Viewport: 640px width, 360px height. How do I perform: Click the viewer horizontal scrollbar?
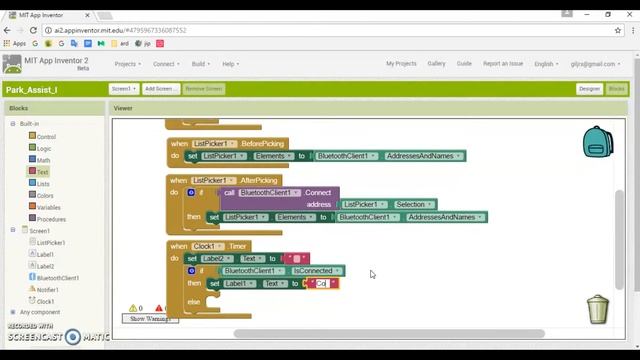(x=389, y=333)
